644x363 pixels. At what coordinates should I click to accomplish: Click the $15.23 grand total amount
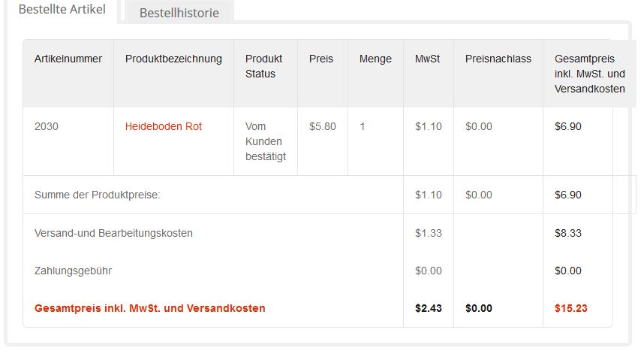570,308
